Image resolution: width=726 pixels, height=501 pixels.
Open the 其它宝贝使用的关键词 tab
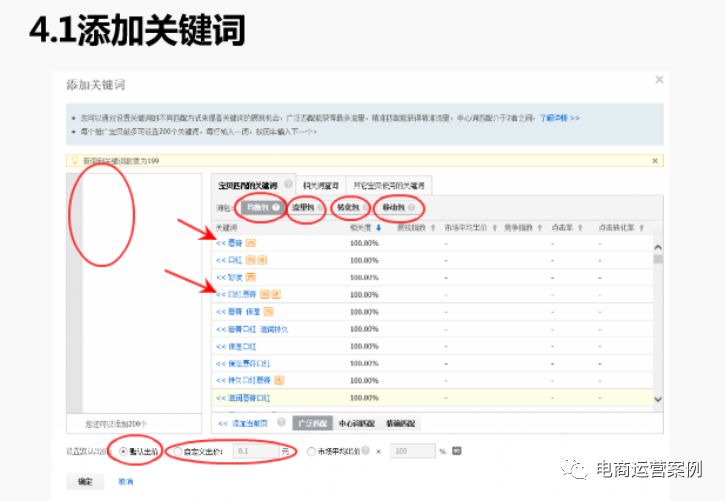coord(389,186)
